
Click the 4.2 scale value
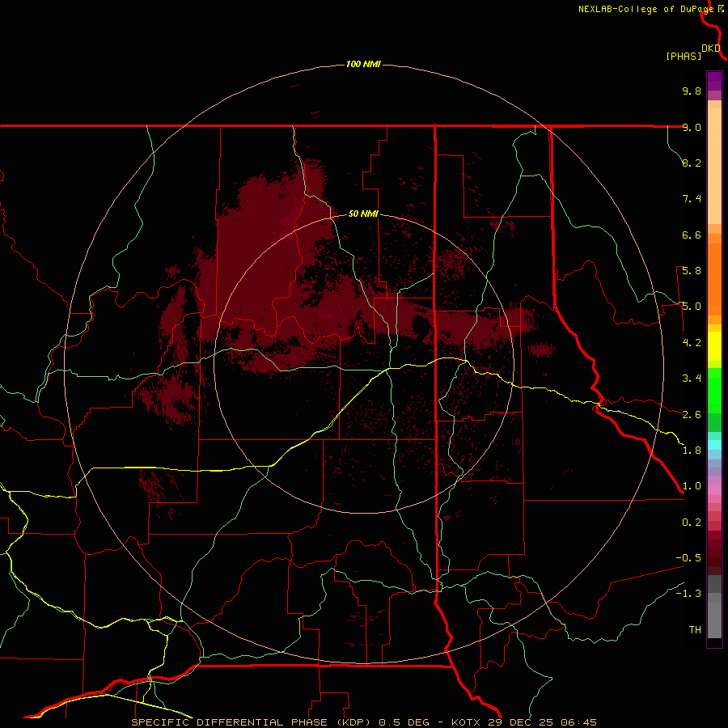pyautogui.click(x=692, y=343)
